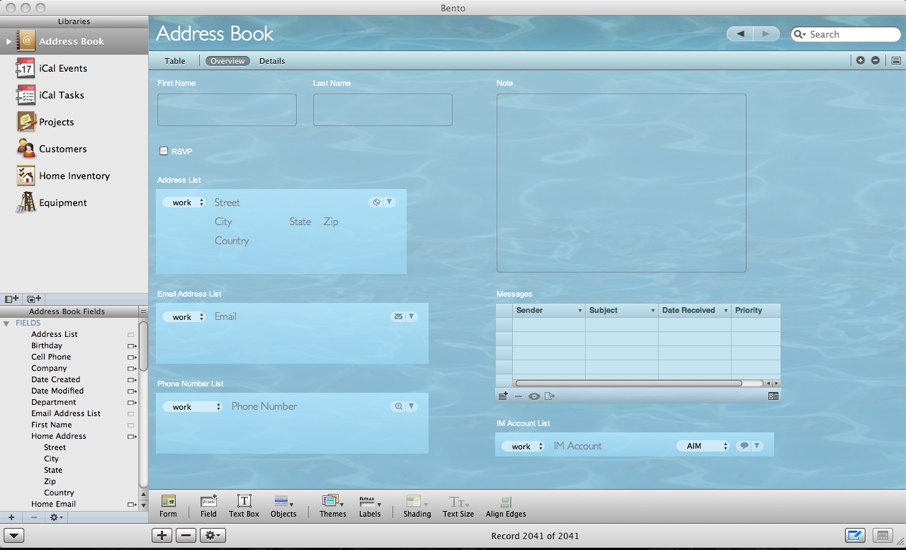Open the Home Inventory library

(74, 176)
